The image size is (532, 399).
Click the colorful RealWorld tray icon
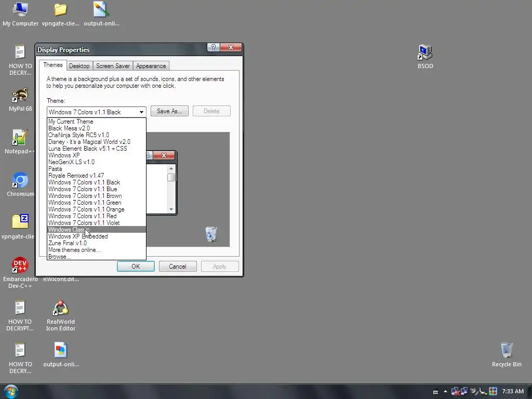(x=493, y=392)
